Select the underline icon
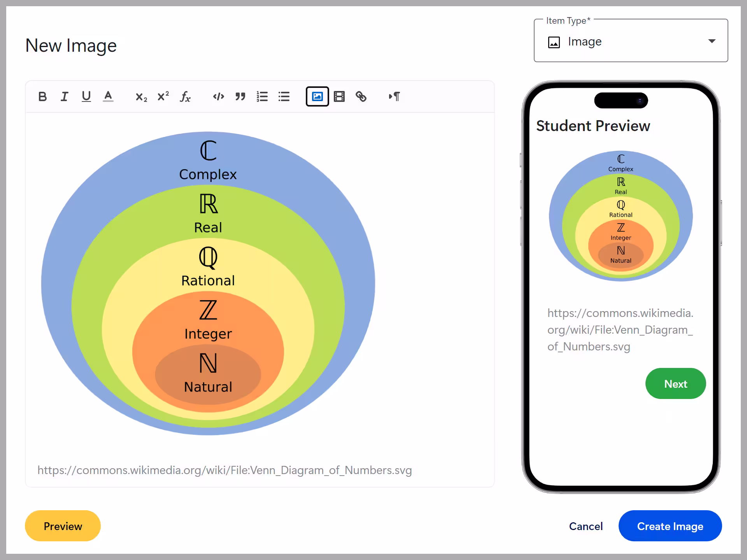The width and height of the screenshot is (747, 560). [86, 96]
